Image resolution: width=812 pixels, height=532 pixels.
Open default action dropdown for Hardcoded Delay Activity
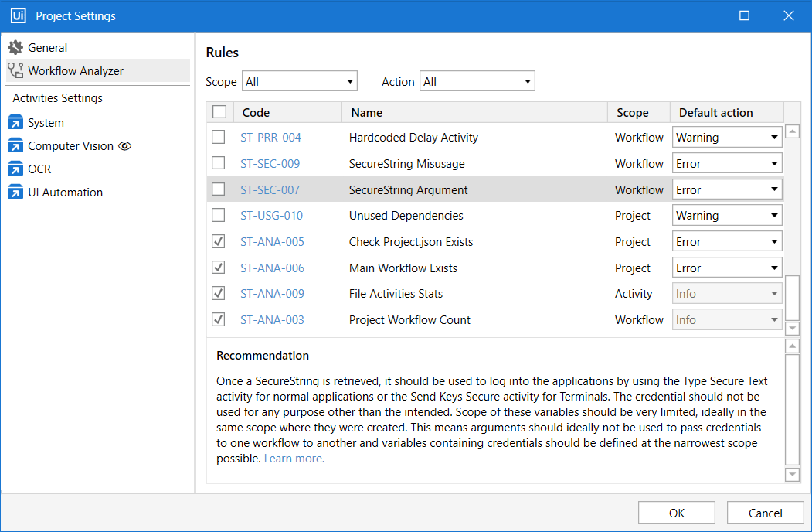(x=727, y=138)
